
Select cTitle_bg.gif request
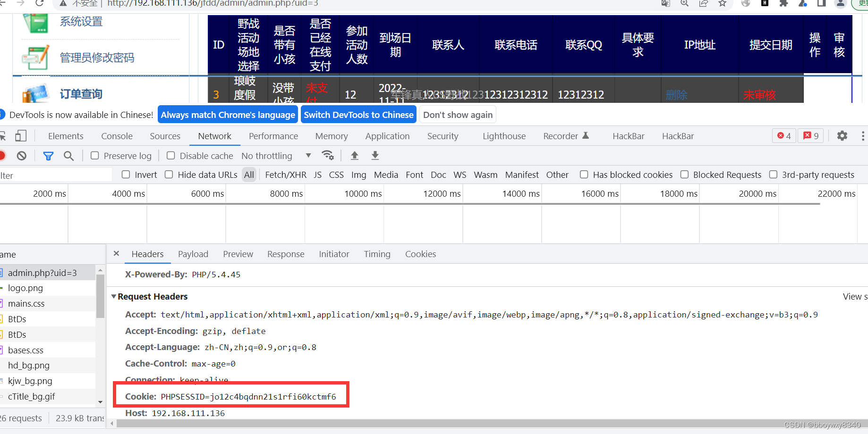[47, 396]
